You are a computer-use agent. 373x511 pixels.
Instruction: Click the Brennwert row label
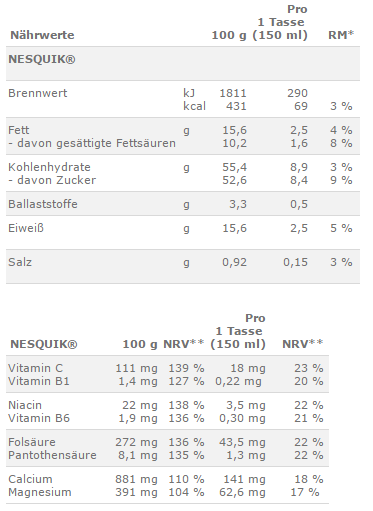38,93
